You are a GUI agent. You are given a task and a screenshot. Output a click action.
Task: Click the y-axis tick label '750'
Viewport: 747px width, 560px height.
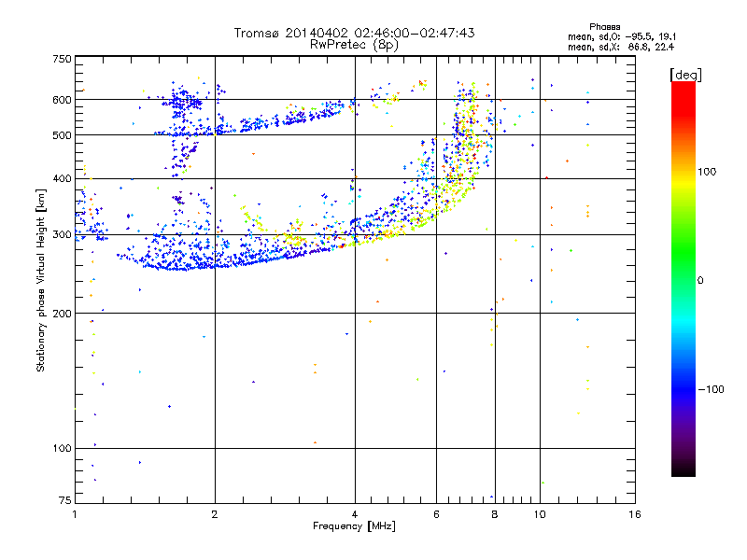(62, 59)
